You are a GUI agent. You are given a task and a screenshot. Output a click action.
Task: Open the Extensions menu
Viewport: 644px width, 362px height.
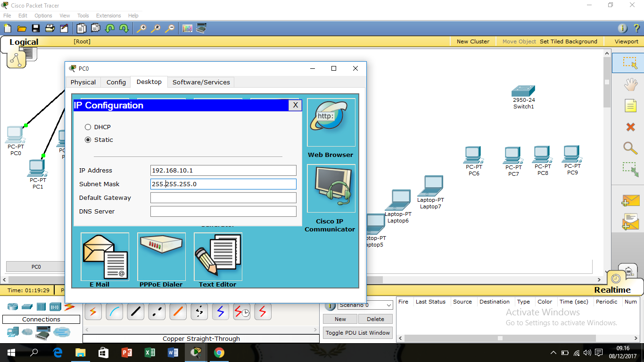(x=108, y=16)
